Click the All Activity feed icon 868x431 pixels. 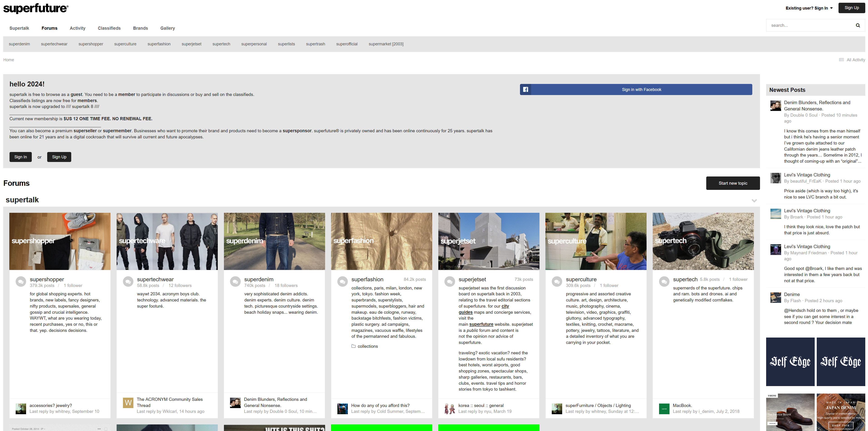coord(841,60)
